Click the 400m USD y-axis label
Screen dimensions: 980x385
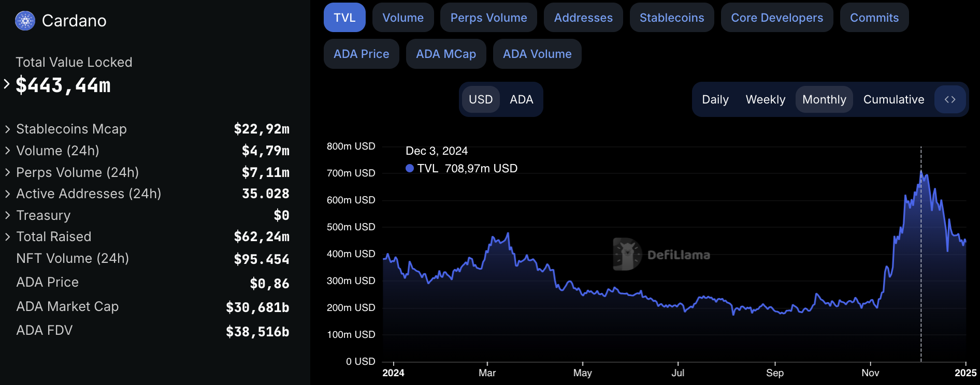[351, 254]
